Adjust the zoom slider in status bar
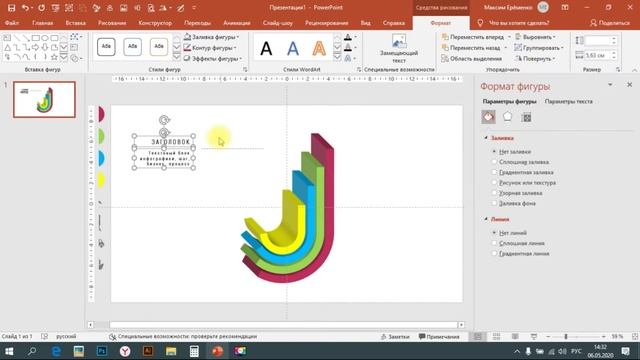The height and width of the screenshot is (360, 640). 566,336
